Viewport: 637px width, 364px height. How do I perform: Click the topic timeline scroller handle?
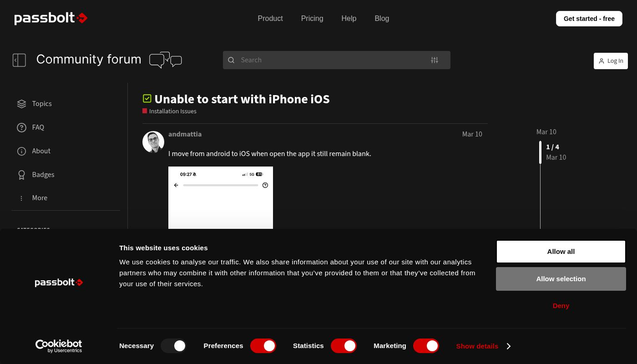coord(540,152)
